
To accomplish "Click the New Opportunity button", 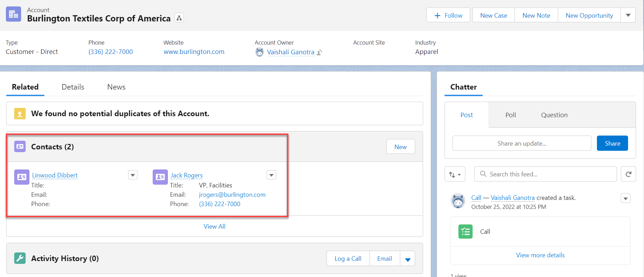I will pos(589,16).
